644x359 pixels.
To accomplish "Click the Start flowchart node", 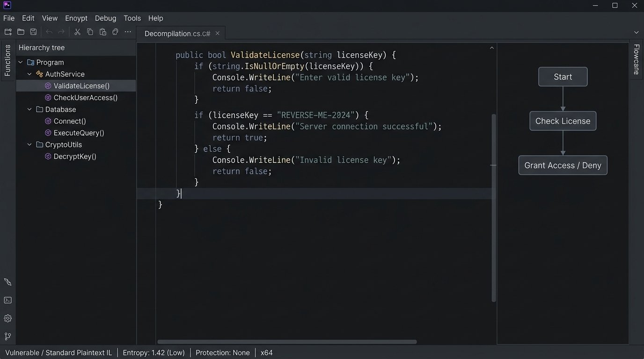I will pyautogui.click(x=563, y=77).
